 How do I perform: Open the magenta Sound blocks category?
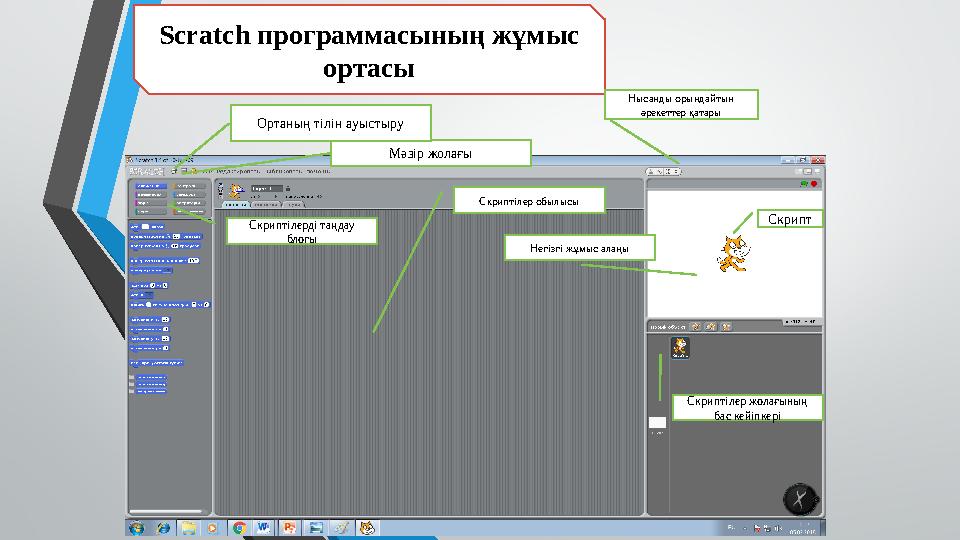click(x=151, y=203)
